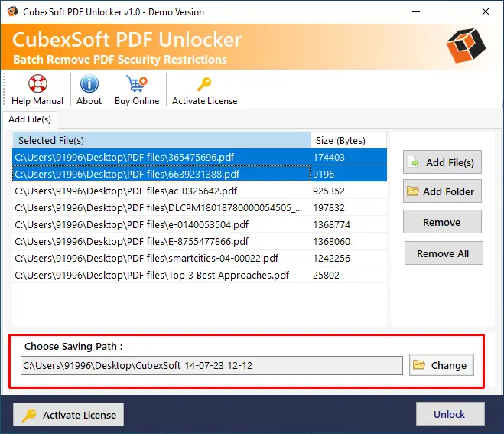Select the smartcities-04-00022.pdf file row
The height and width of the screenshot is (434, 504).
(x=161, y=258)
